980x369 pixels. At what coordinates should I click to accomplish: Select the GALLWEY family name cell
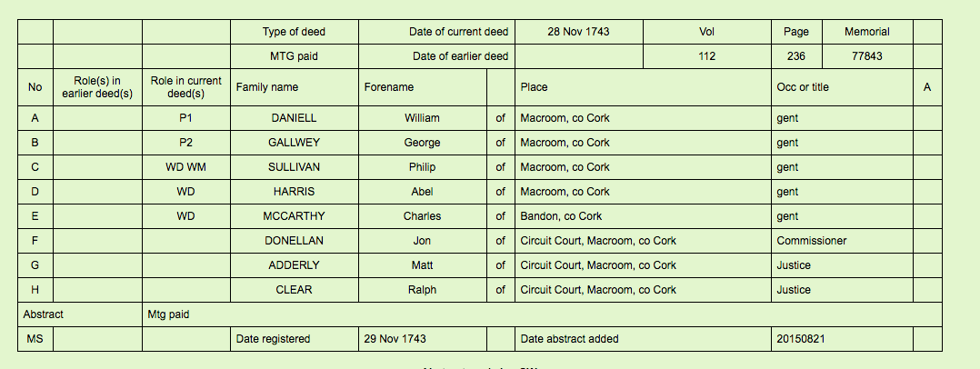tap(294, 143)
